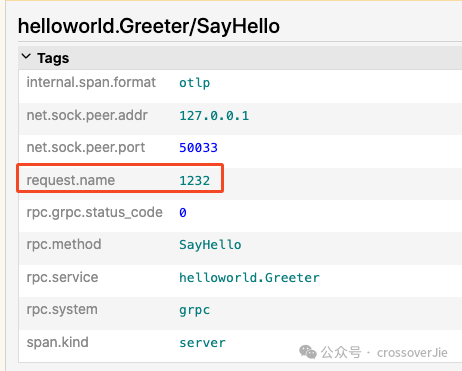The width and height of the screenshot is (462, 371).
Task: Collapse the Tags section chevron
Action: [x=26, y=57]
